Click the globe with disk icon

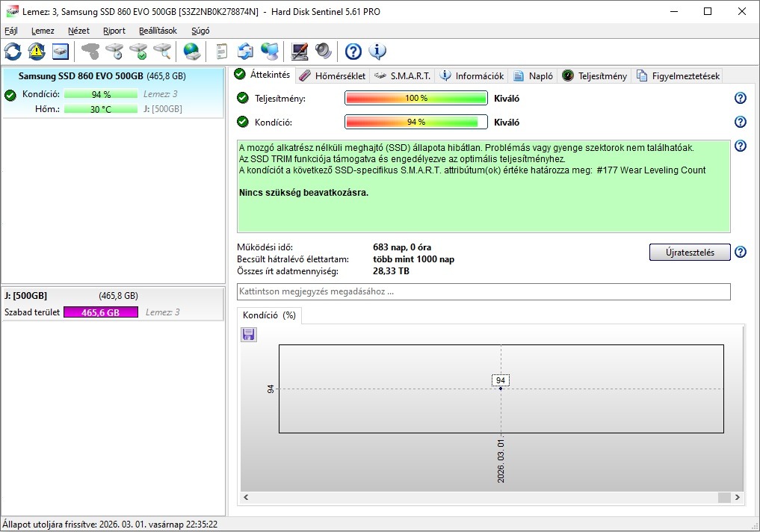coord(192,51)
